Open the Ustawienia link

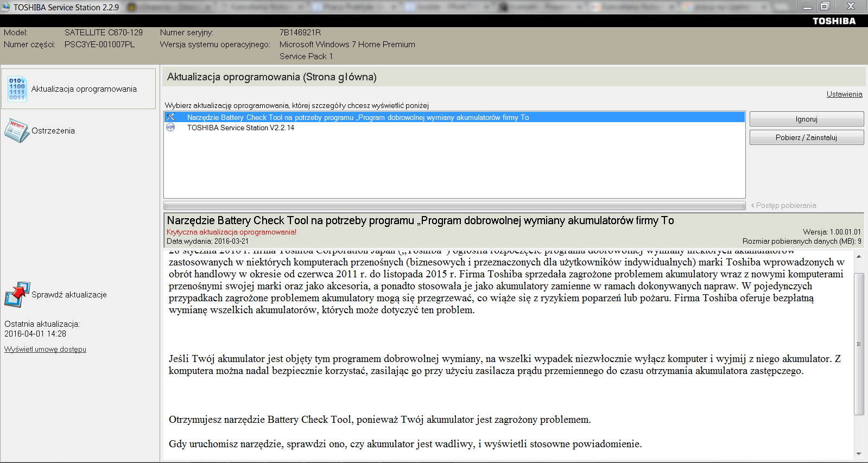[x=844, y=94]
